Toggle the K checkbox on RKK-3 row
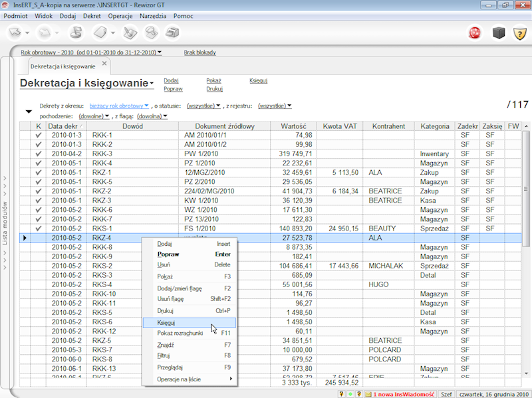The height and width of the screenshot is (398, 532). point(38,153)
